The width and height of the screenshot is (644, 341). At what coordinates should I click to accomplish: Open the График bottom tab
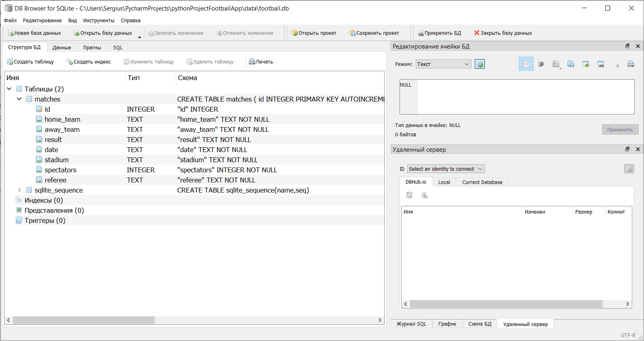point(447,324)
